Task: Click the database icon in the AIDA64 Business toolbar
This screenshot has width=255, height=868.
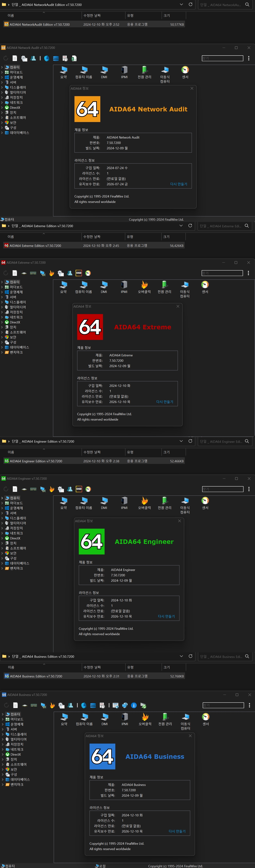Action: point(93,705)
